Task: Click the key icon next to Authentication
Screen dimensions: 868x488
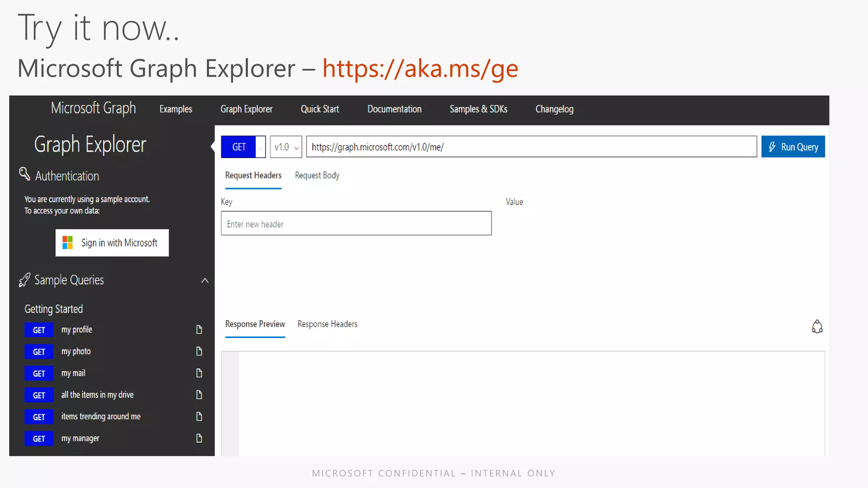Action: tap(25, 174)
